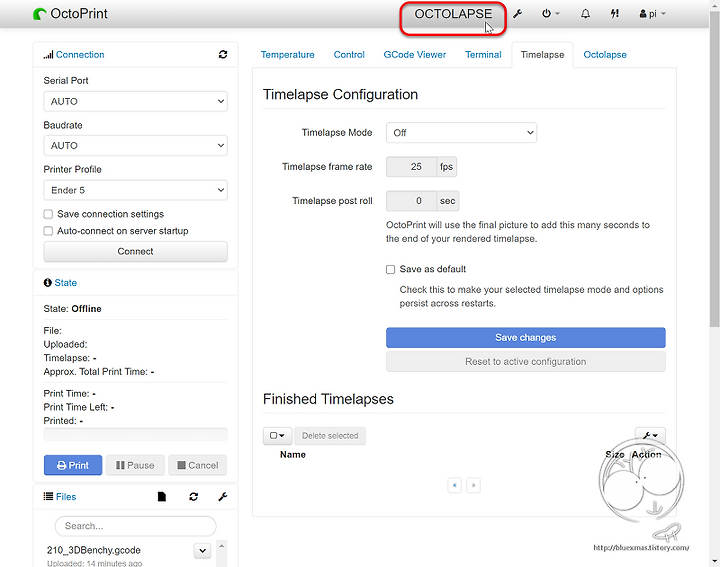Image resolution: width=720 pixels, height=567 pixels.
Task: Go to next timelapse page
Action: (x=473, y=485)
